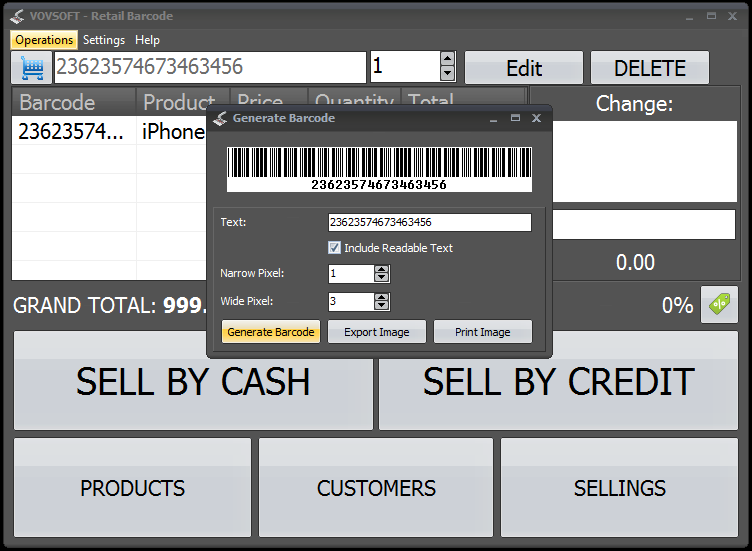Screen dimensions: 752x551
Task: Decrease Narrow Pixel with down arrow
Action: tap(382, 278)
